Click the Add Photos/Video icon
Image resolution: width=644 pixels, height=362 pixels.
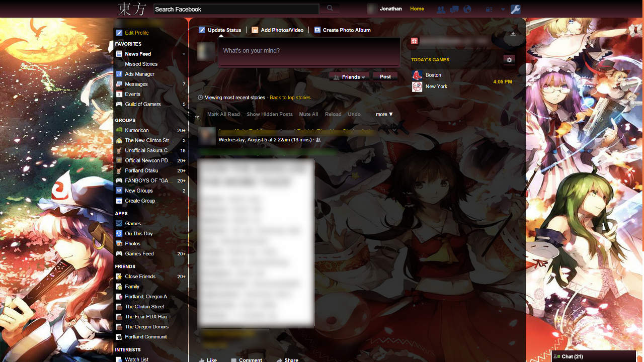[255, 30]
